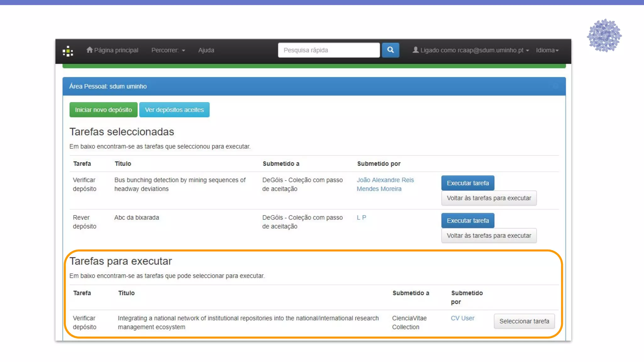Click the repository logo icon in navbar
644x362 pixels.
tap(68, 51)
